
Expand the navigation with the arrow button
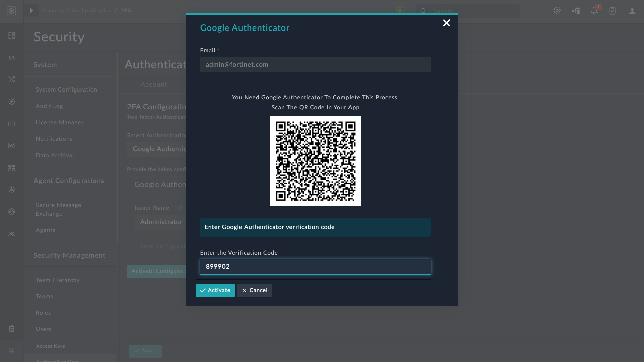click(31, 11)
